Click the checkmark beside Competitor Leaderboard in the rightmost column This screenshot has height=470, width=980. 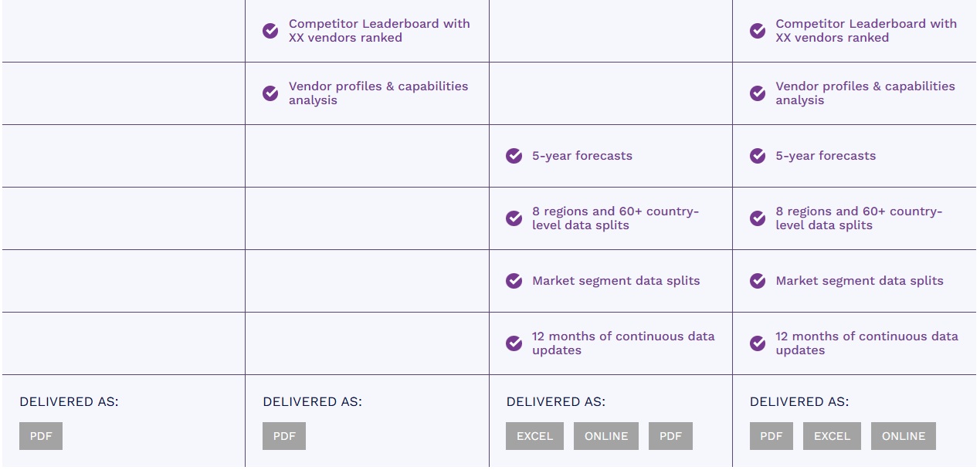(758, 31)
